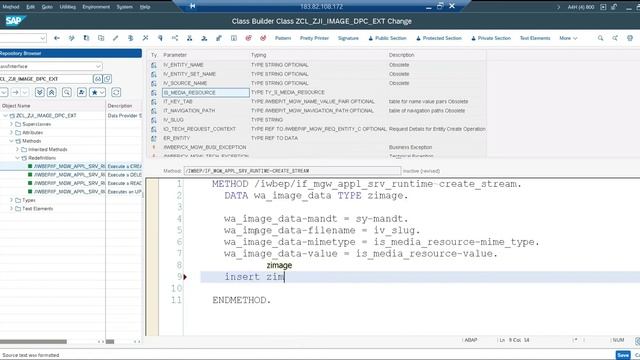This screenshot has width=640, height=360.
Task: Click the search magnifier icon in toolbar
Action: [x=600, y=38]
